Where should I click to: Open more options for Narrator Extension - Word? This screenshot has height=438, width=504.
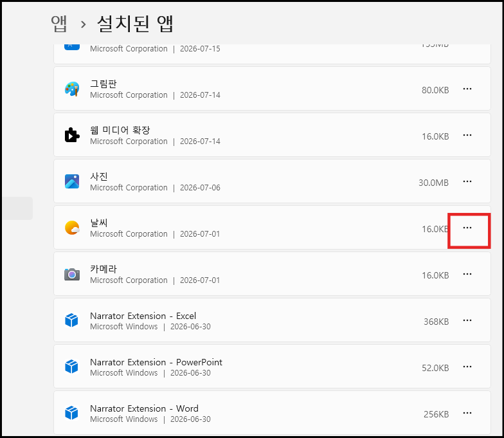[x=467, y=413]
